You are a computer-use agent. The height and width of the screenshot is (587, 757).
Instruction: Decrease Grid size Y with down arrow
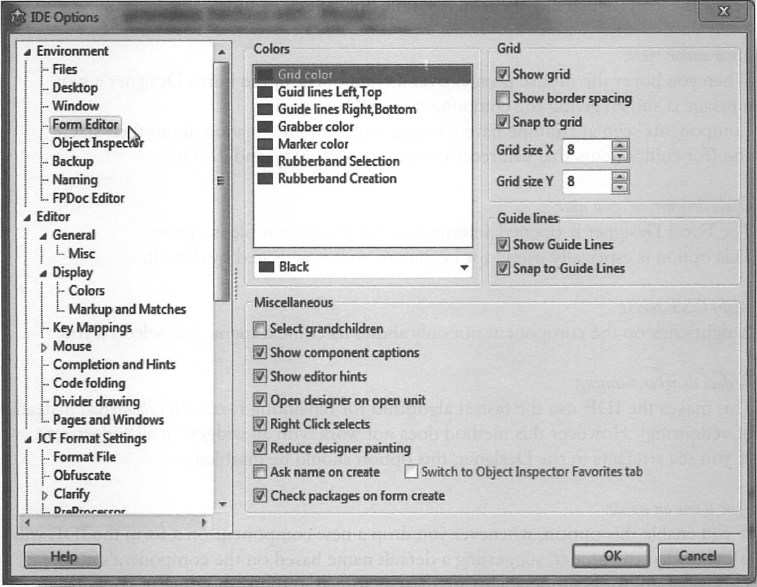pyautogui.click(x=620, y=187)
